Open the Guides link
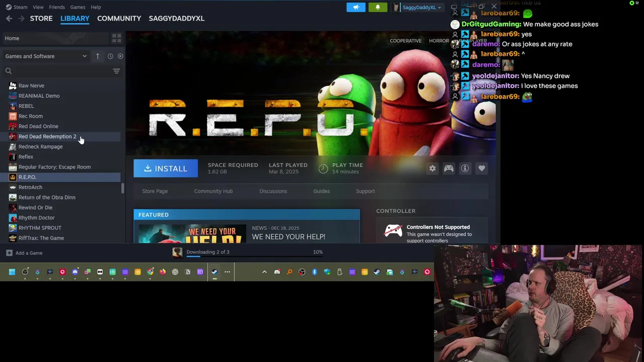644x362 pixels. click(321, 191)
